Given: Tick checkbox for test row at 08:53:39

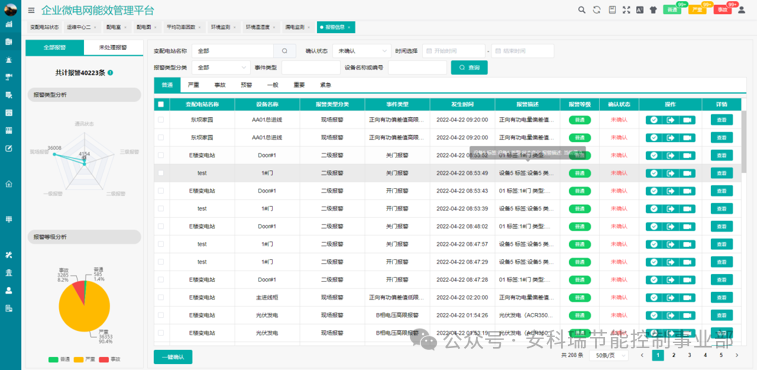Looking at the screenshot, I should click(x=161, y=208).
